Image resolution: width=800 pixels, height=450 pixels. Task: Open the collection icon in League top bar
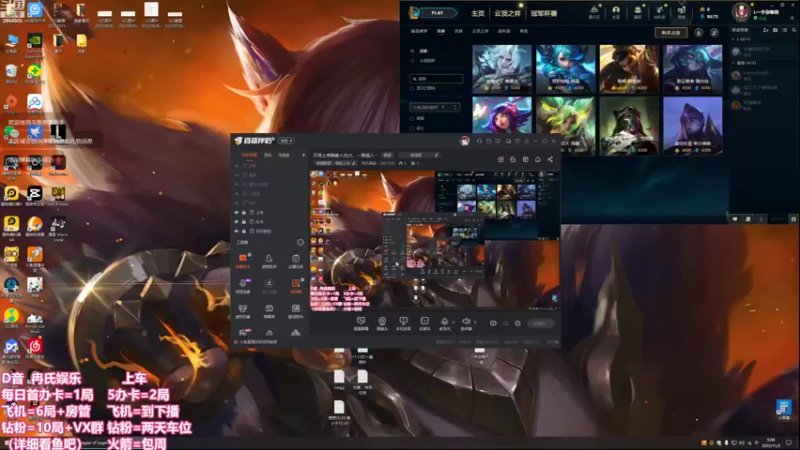(x=638, y=12)
